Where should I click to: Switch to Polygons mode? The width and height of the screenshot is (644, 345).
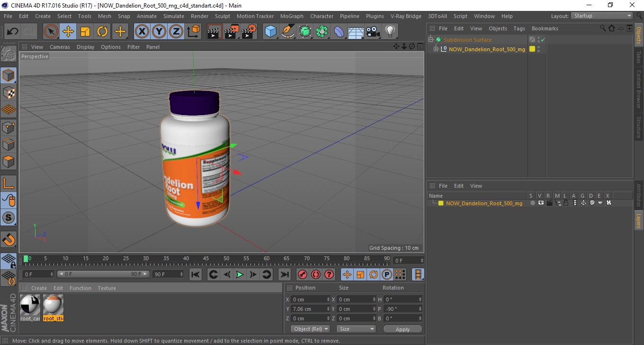pos(9,162)
